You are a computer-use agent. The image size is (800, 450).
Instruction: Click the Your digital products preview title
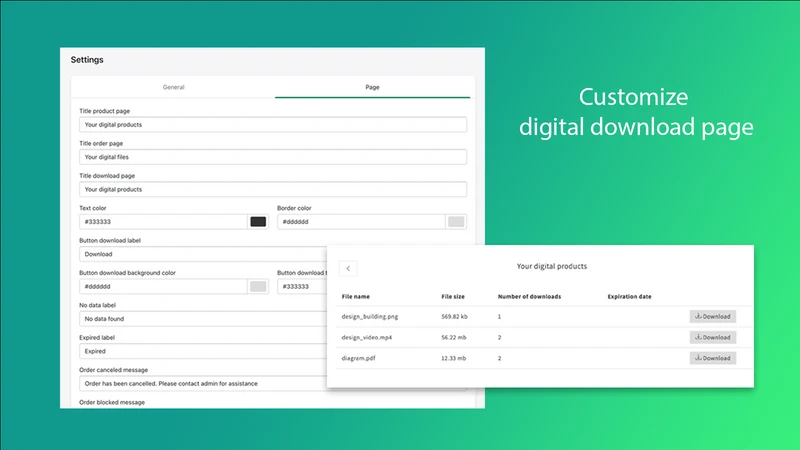click(x=552, y=266)
